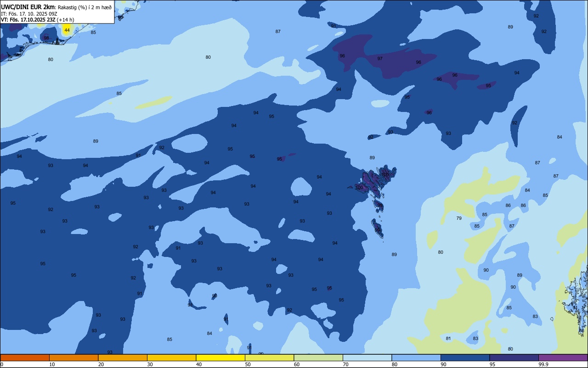Click the '81' humidity value on the map
Screen dimensions: 588x368
[x=448, y=339]
